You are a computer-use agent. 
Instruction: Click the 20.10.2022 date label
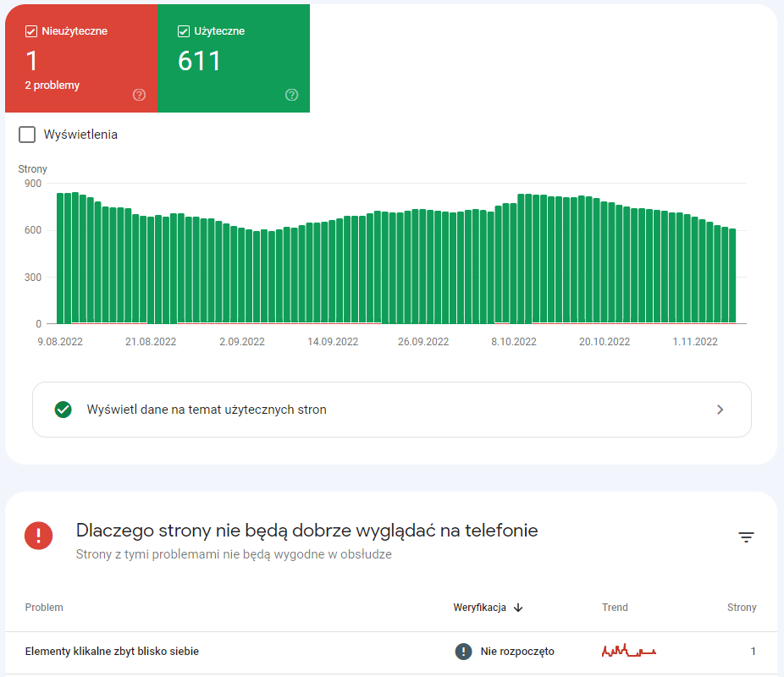[604, 342]
